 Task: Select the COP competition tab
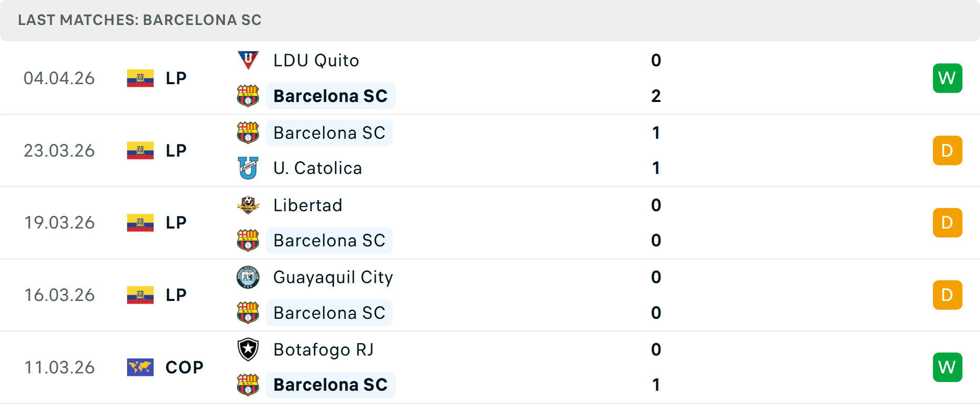[x=182, y=367]
